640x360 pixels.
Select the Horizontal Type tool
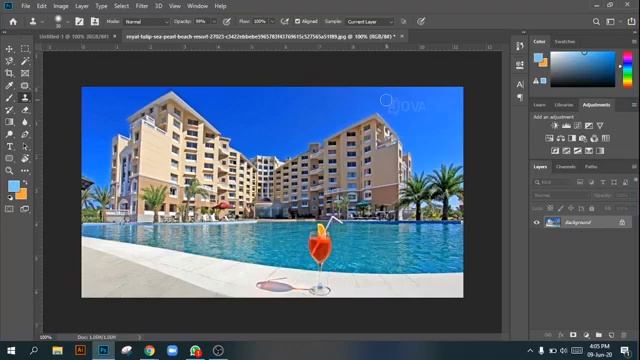[9, 147]
